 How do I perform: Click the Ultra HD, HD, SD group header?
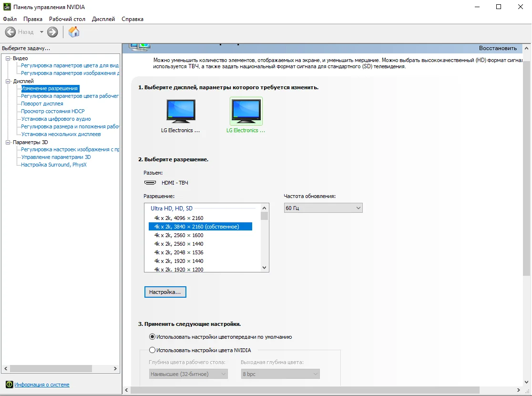point(172,208)
